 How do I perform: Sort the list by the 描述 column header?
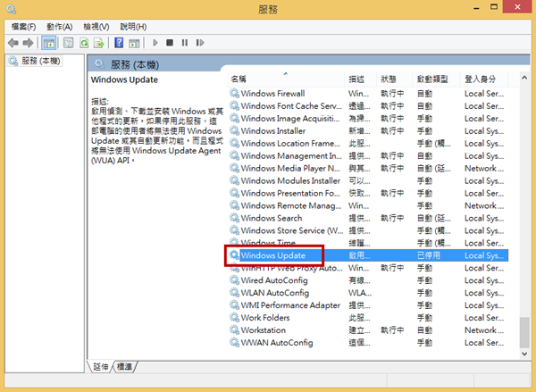click(360, 79)
